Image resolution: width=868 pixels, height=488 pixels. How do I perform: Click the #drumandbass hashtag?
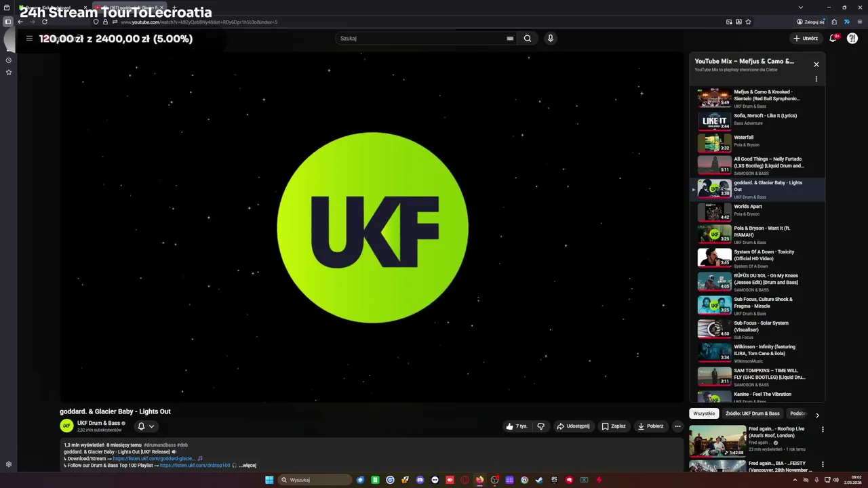[159, 445]
